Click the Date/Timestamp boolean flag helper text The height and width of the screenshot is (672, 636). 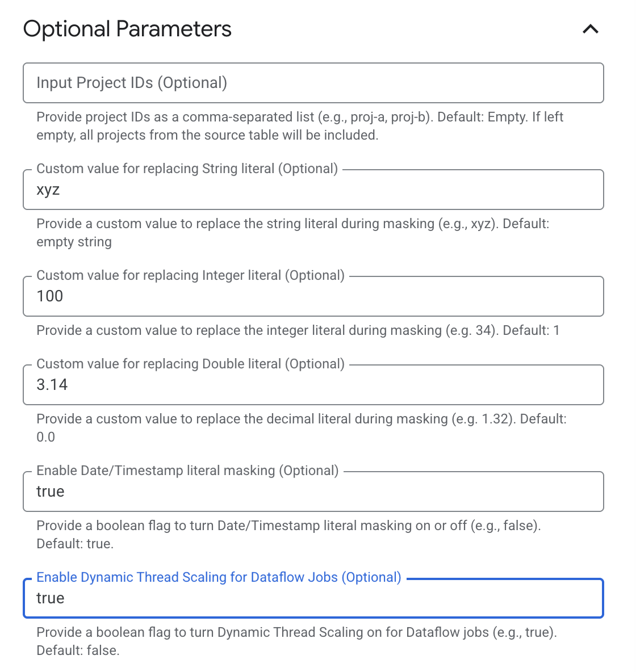click(x=288, y=534)
